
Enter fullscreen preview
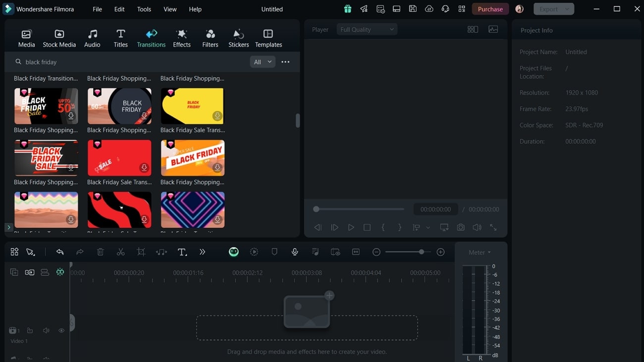point(493,227)
